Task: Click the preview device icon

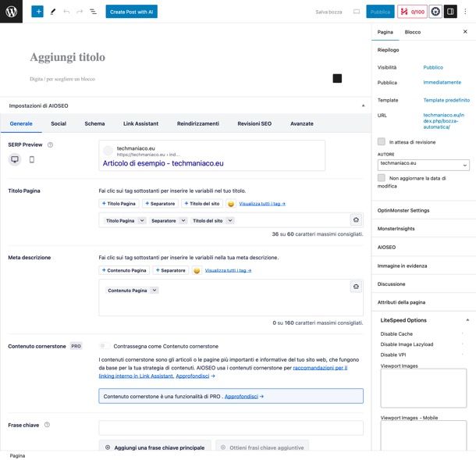Action: (x=357, y=12)
